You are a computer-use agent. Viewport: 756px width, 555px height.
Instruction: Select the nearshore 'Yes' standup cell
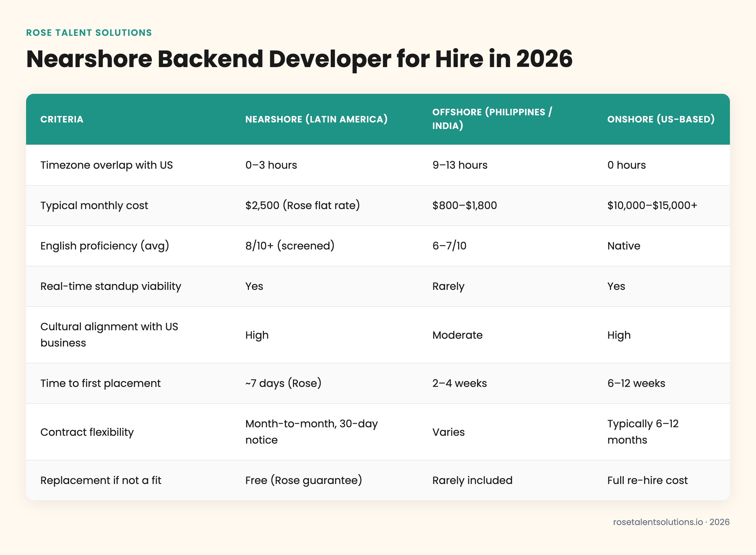[x=254, y=286]
